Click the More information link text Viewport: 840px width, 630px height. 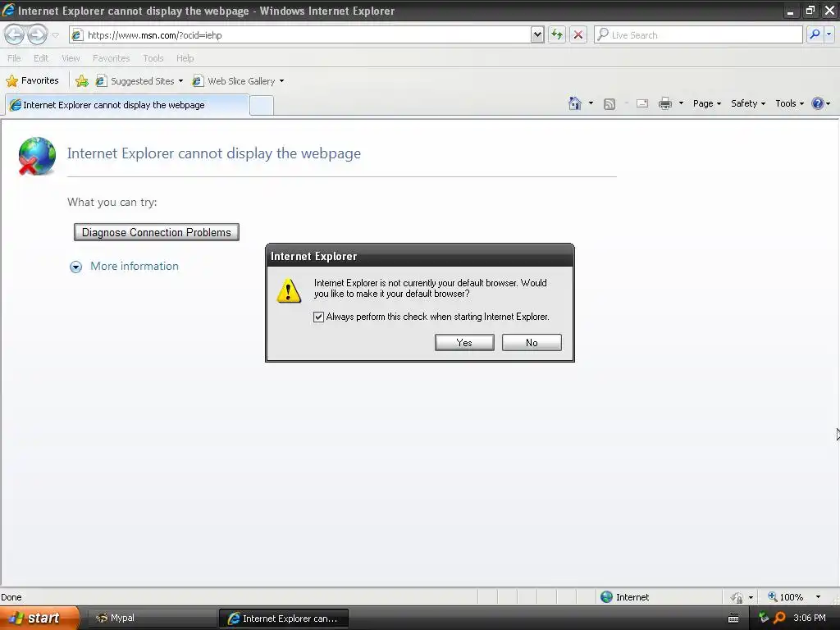pos(135,267)
